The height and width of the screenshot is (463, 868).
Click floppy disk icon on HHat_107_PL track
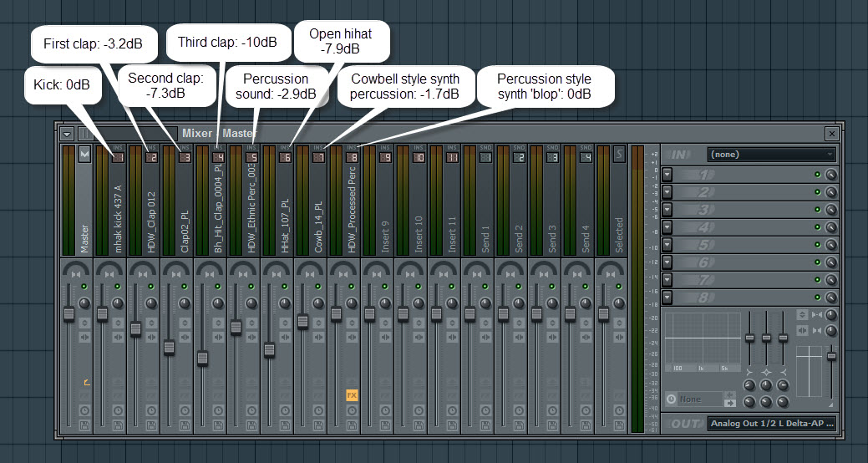(x=285, y=425)
